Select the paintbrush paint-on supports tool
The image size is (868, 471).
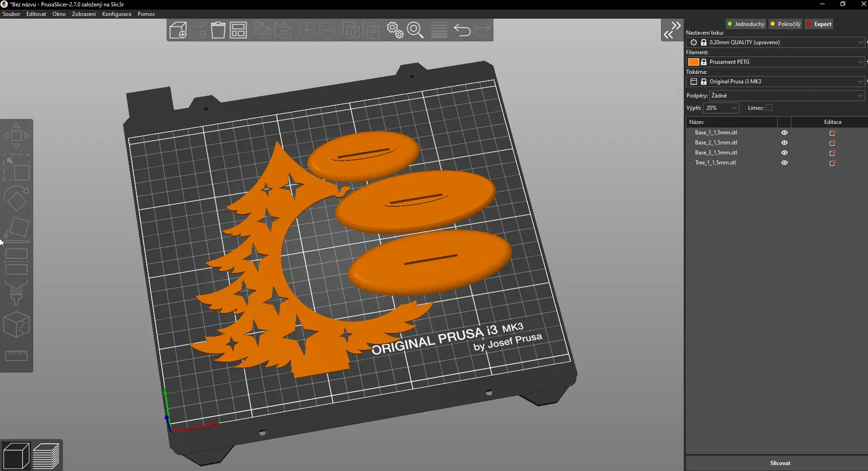pos(16,293)
